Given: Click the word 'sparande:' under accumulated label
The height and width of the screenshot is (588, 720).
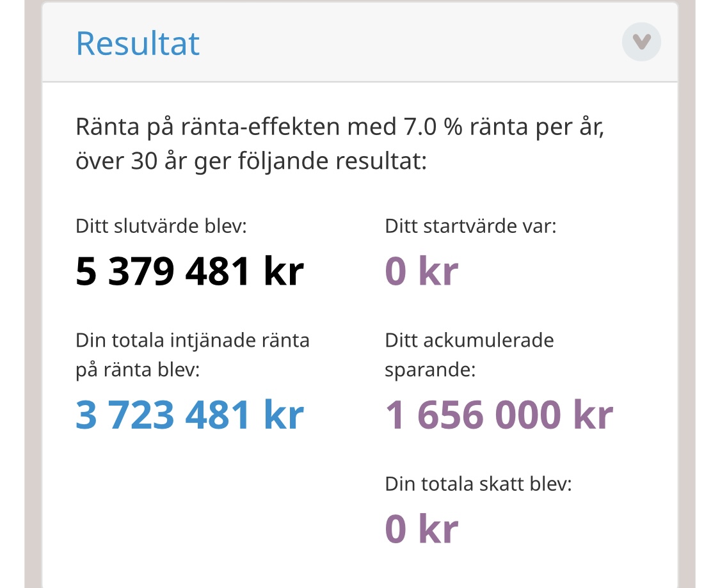Looking at the screenshot, I should [430, 369].
